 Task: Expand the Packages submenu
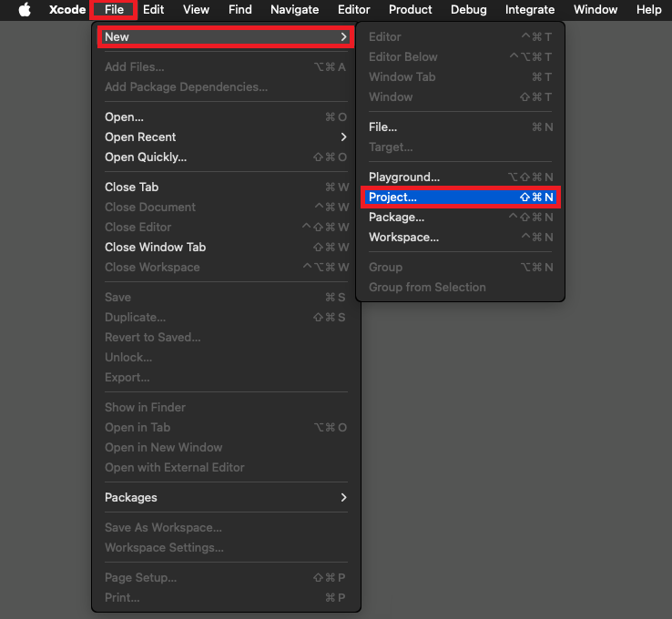[226, 498]
